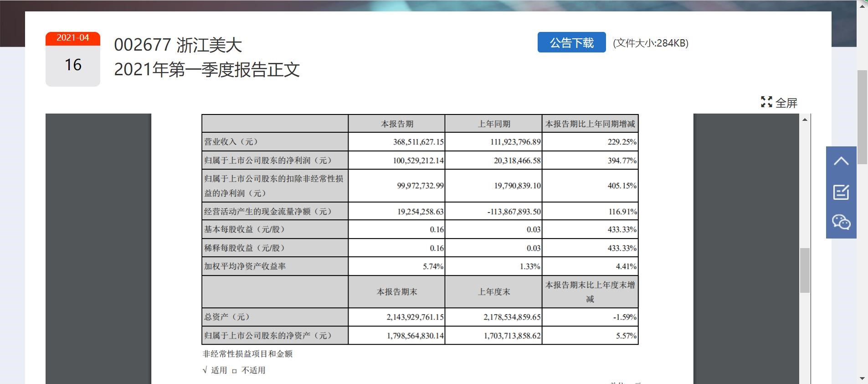Click prior-year revenue 111,923,796.89
Image resolution: width=868 pixels, height=384 pixels.
(515, 142)
